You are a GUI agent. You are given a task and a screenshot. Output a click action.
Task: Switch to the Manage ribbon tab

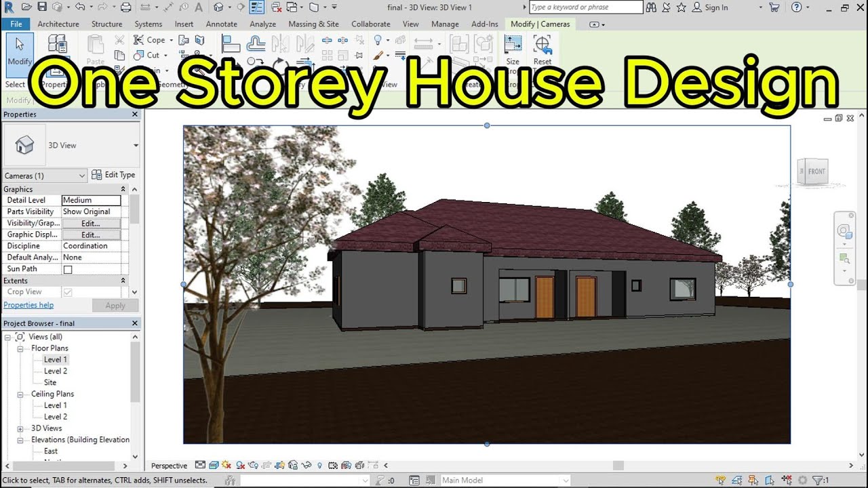pos(445,24)
